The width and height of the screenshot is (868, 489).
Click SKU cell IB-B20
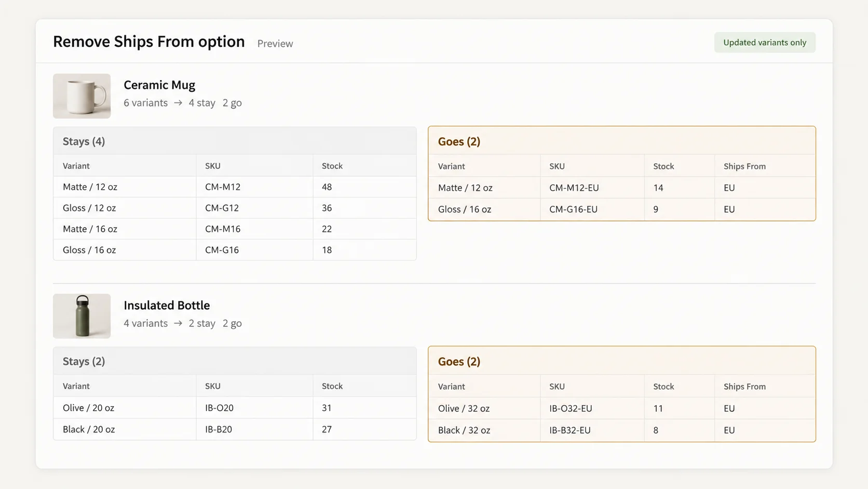point(254,429)
